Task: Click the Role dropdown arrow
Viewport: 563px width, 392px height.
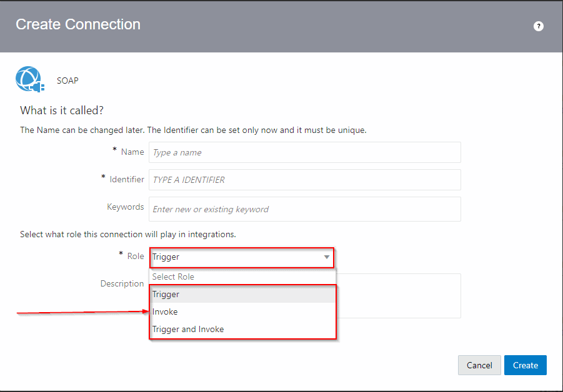Action: pos(326,257)
